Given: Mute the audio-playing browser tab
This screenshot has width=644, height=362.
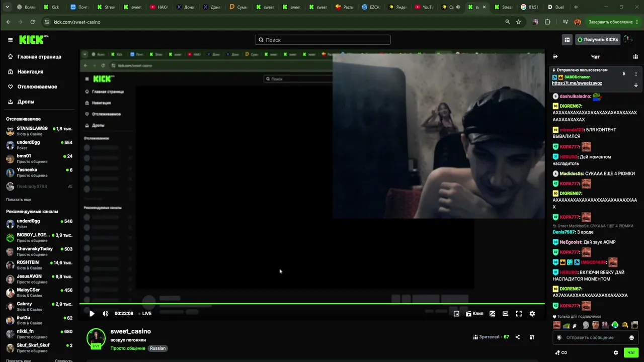Looking at the screenshot, I should (458, 7).
